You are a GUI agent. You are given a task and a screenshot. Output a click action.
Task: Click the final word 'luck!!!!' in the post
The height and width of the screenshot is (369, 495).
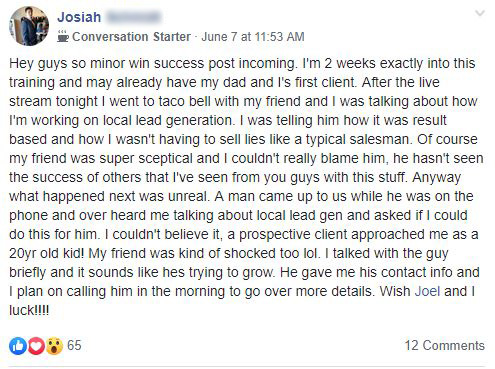[29, 310]
